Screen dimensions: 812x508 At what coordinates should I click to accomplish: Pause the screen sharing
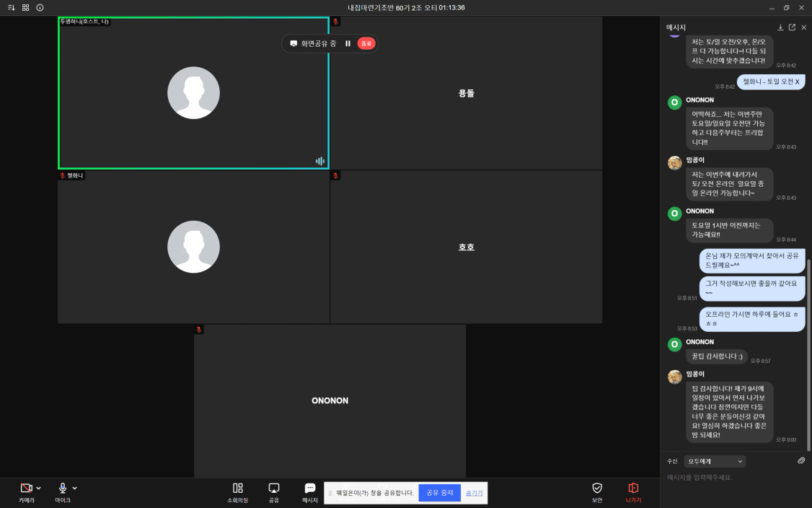point(348,43)
